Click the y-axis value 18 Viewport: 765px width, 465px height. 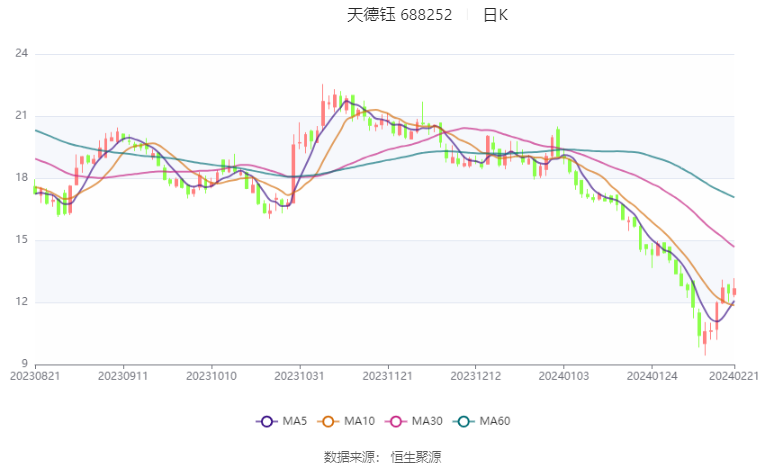(21, 178)
